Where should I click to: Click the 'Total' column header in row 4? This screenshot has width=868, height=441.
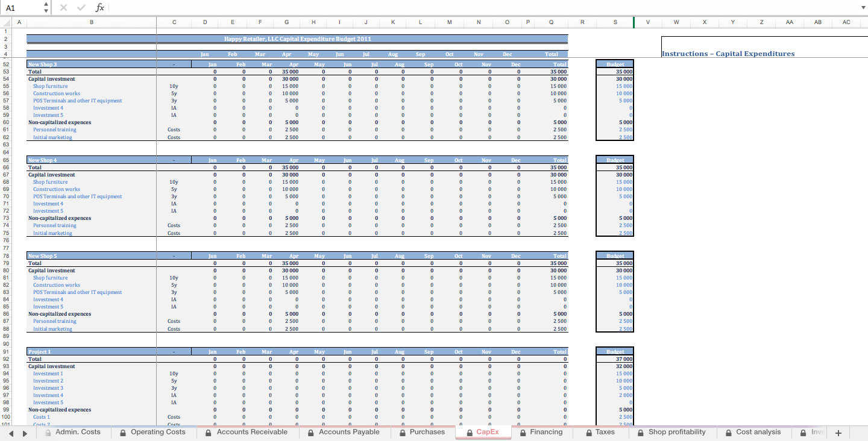click(x=552, y=54)
